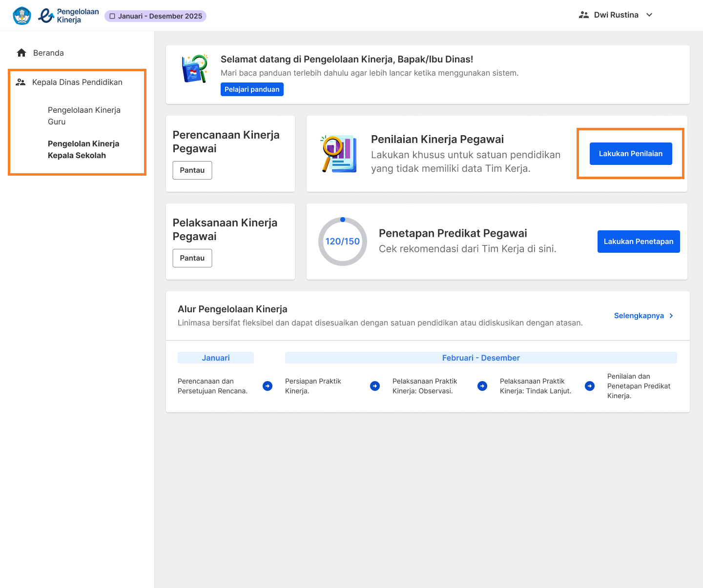Click the Lakukan Penetapan button
The height and width of the screenshot is (588, 703).
639,242
